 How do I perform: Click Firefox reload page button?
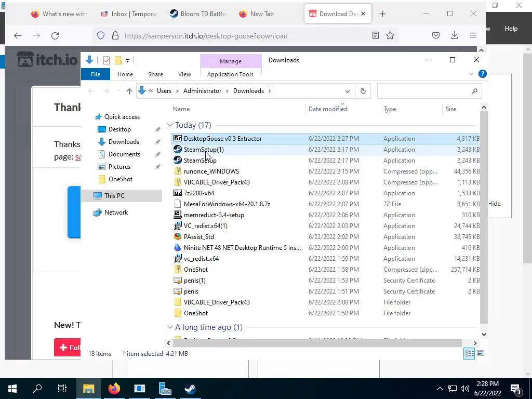[x=55, y=36]
